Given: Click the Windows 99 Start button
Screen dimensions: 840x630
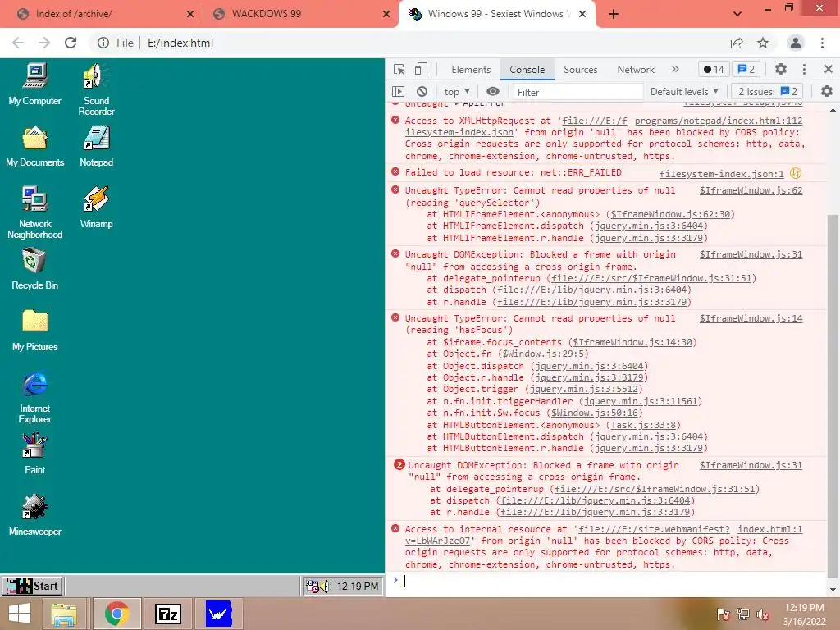Looking at the screenshot, I should (x=32, y=586).
